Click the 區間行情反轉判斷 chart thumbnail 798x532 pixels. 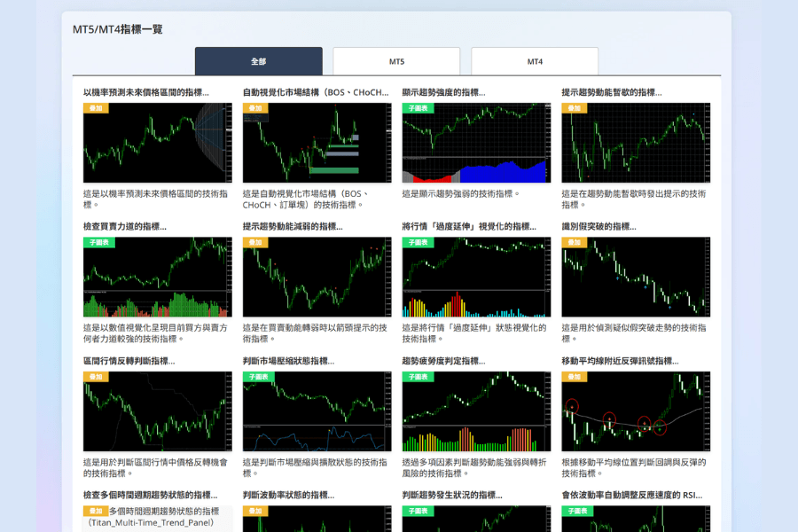(x=158, y=411)
